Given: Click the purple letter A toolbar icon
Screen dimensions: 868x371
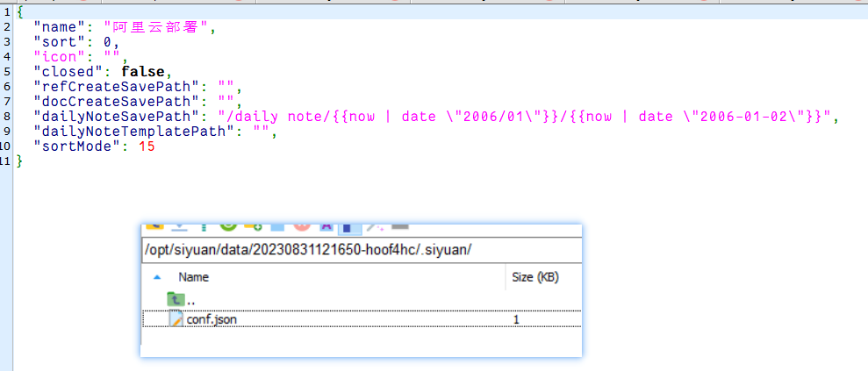Looking at the screenshot, I should pos(326,225).
